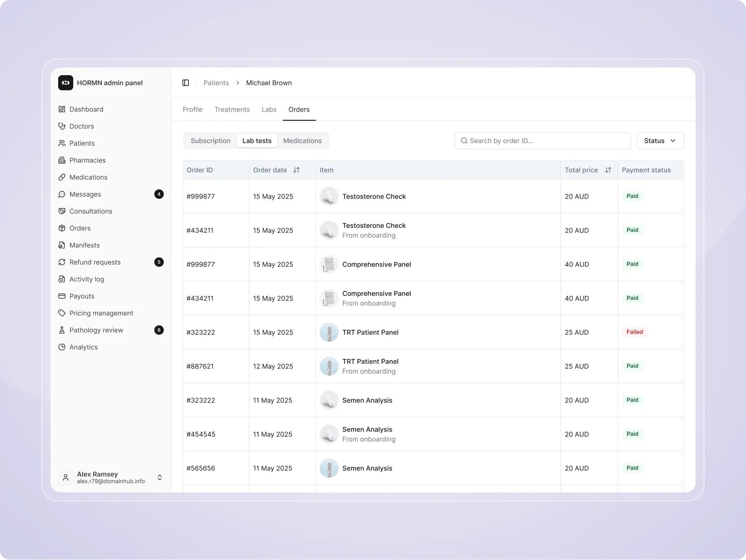Toggle the sidebar collapse icon

(186, 83)
